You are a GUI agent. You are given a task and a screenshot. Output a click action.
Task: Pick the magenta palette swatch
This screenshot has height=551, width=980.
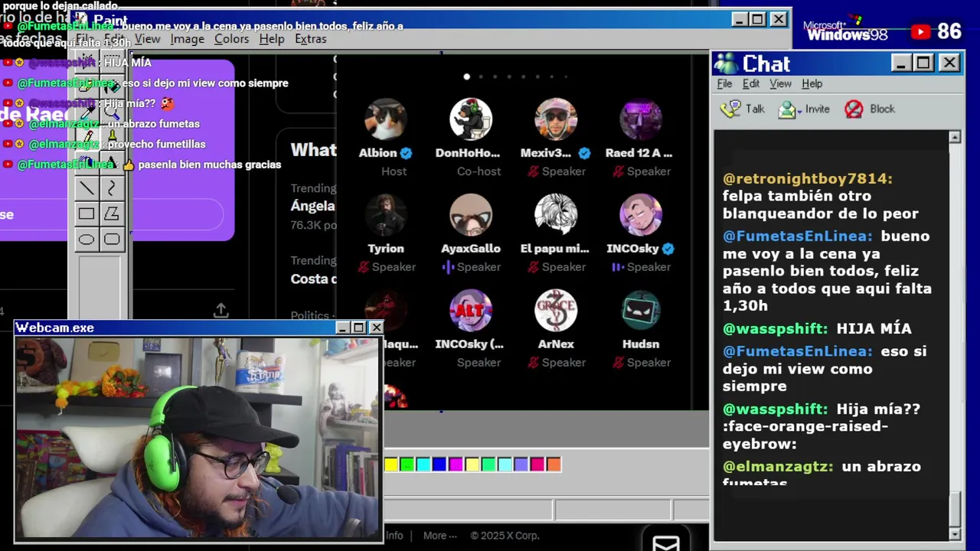click(x=456, y=465)
